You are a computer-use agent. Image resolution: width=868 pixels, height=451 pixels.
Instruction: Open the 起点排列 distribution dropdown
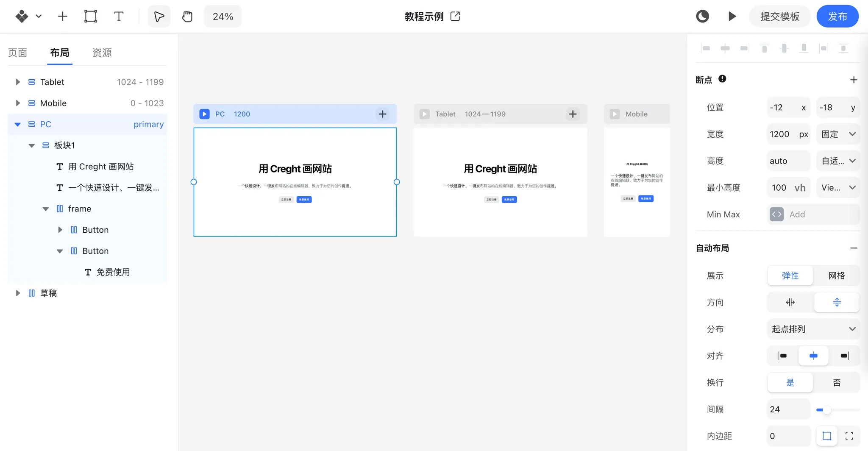[x=813, y=329]
